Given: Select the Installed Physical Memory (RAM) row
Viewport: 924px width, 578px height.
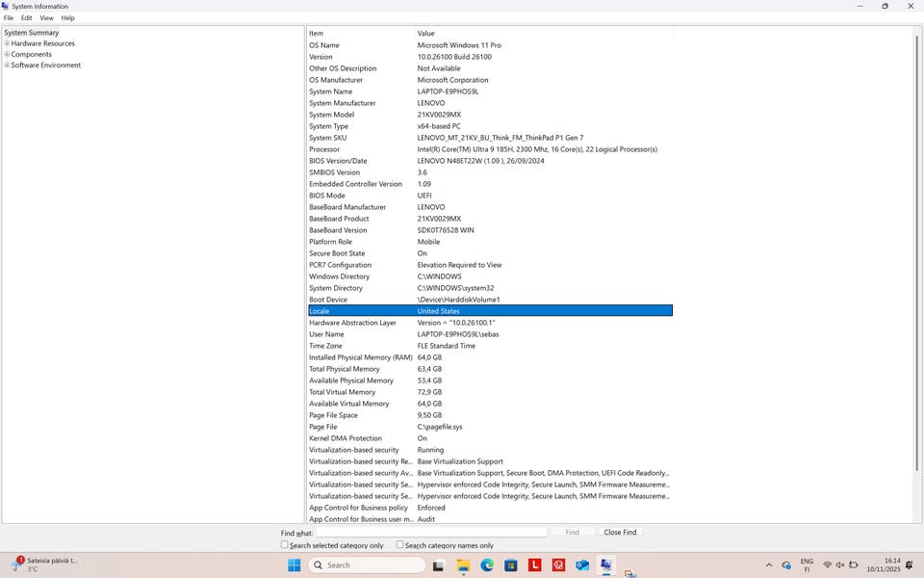Looking at the screenshot, I should (490, 357).
